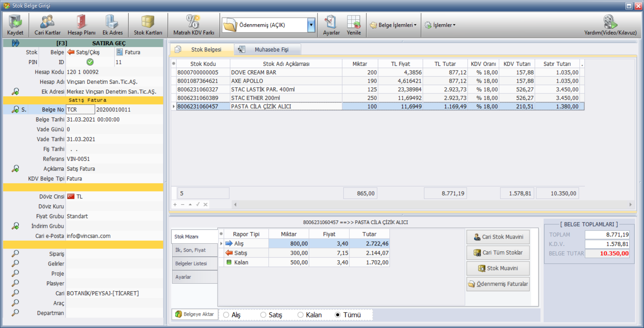This screenshot has height=328, width=644.
Task: Select the STAC ETHER 200ml row
Action: [x=378, y=98]
